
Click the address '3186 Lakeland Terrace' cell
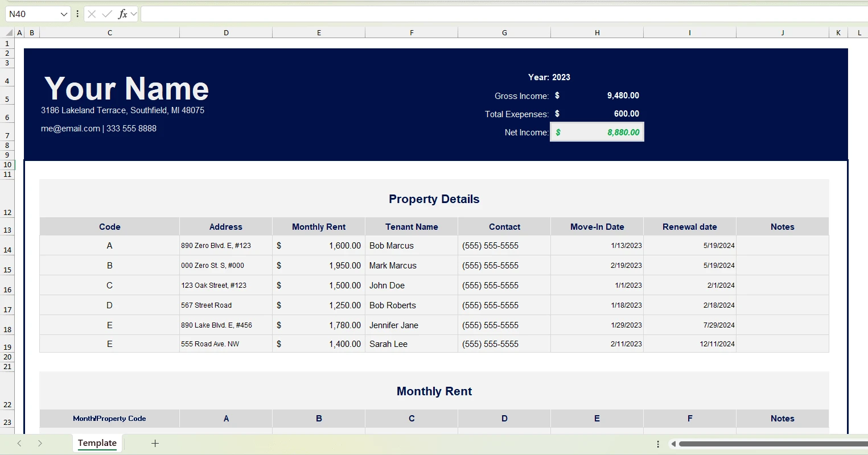[122, 110]
